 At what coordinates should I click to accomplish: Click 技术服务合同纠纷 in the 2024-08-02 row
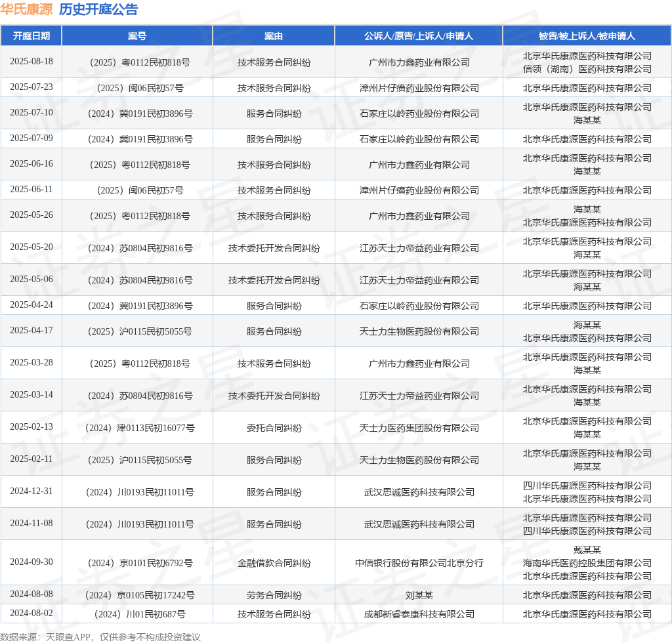[x=274, y=614]
